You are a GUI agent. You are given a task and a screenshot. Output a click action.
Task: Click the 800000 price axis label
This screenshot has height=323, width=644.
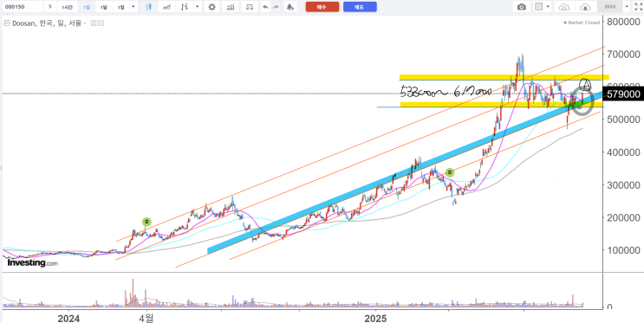click(x=622, y=22)
